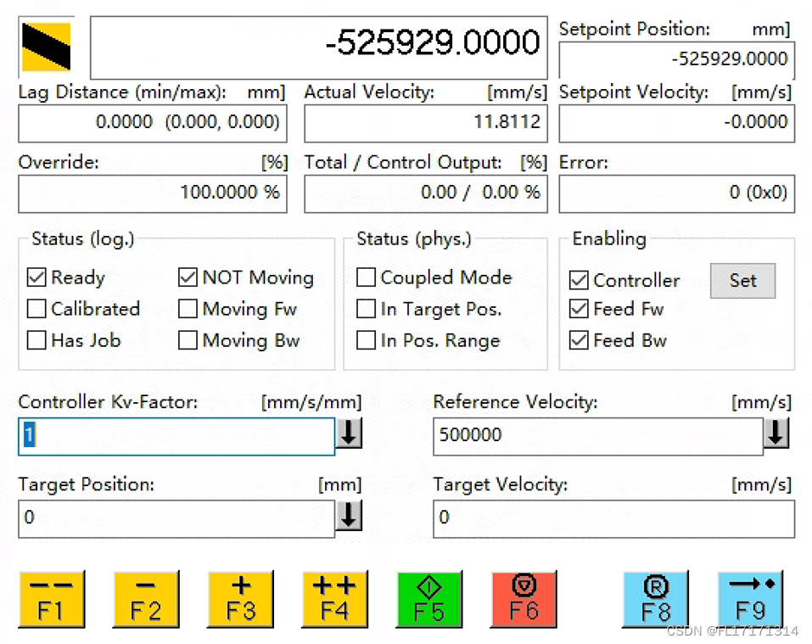The height and width of the screenshot is (644, 812).
Task: Click the Total / Control Output value field
Action: (426, 193)
